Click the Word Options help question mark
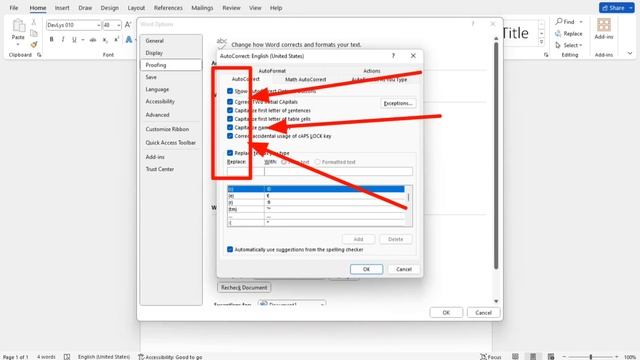Viewport: 640px width, 360px height. tap(473, 24)
